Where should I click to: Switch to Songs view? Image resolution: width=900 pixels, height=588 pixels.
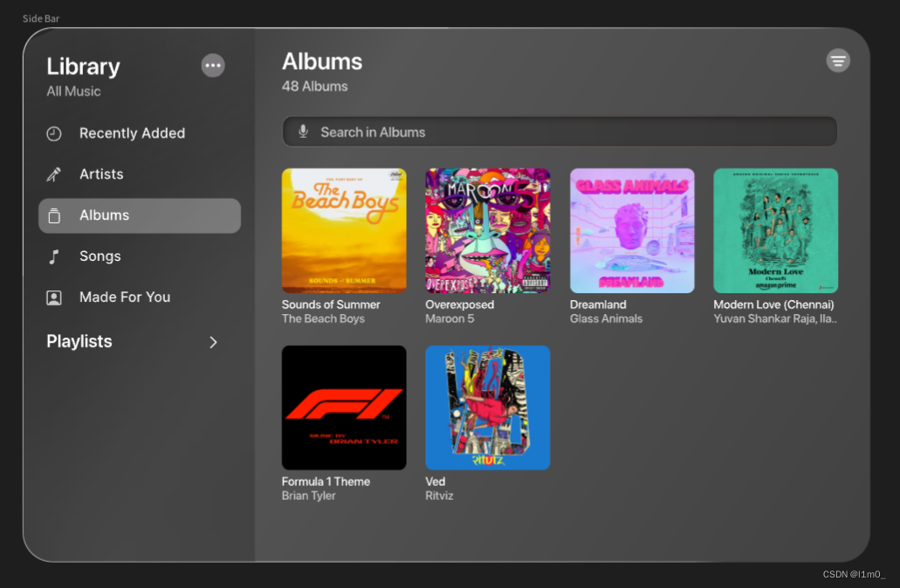(x=140, y=256)
